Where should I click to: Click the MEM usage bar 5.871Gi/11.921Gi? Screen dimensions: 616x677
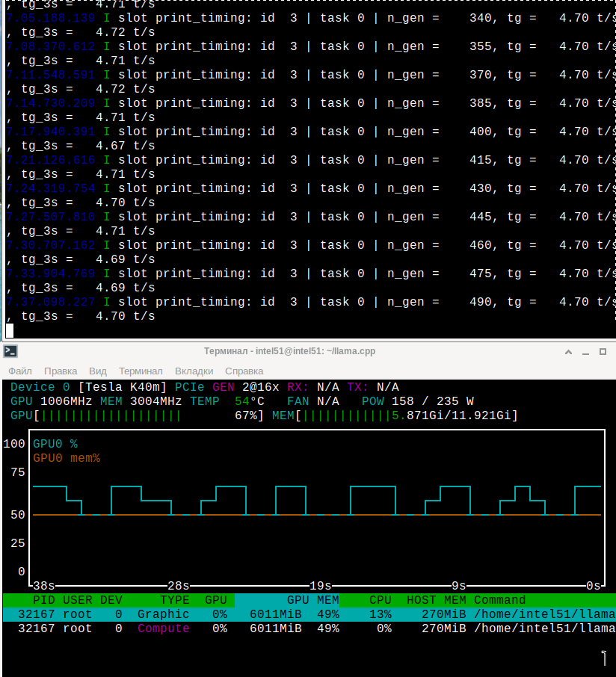point(395,415)
